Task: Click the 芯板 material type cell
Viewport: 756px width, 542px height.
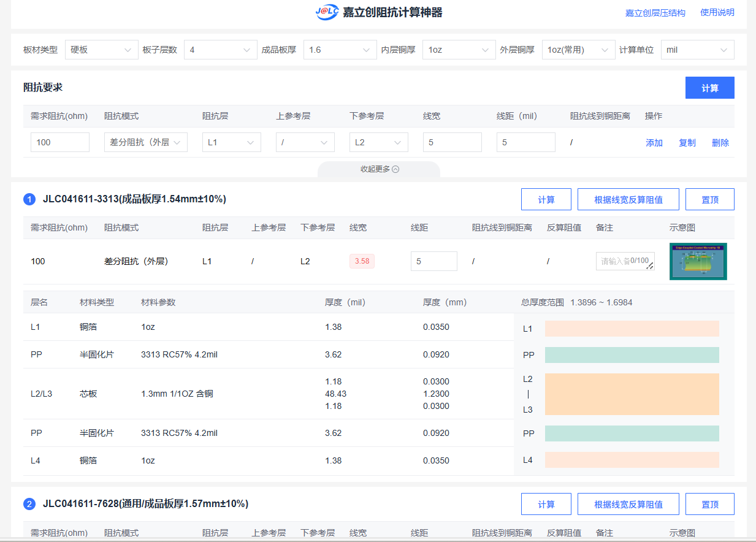Action: pyautogui.click(x=88, y=394)
